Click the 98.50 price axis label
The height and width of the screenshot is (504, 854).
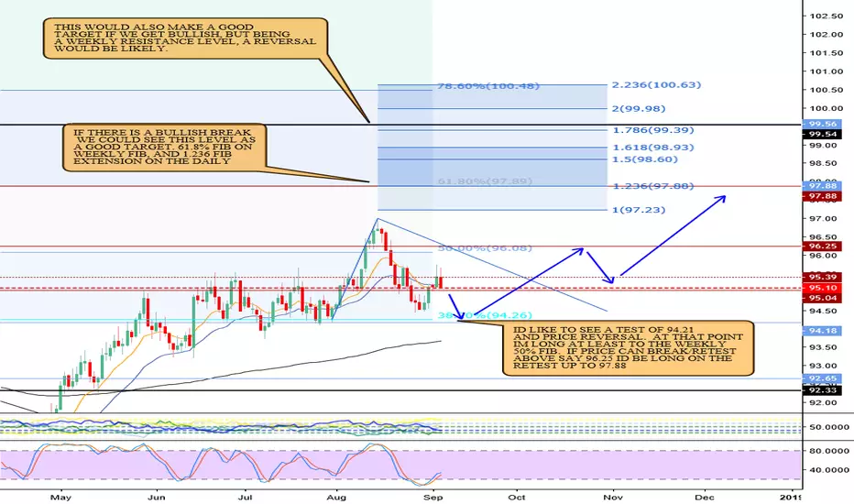tap(823, 163)
